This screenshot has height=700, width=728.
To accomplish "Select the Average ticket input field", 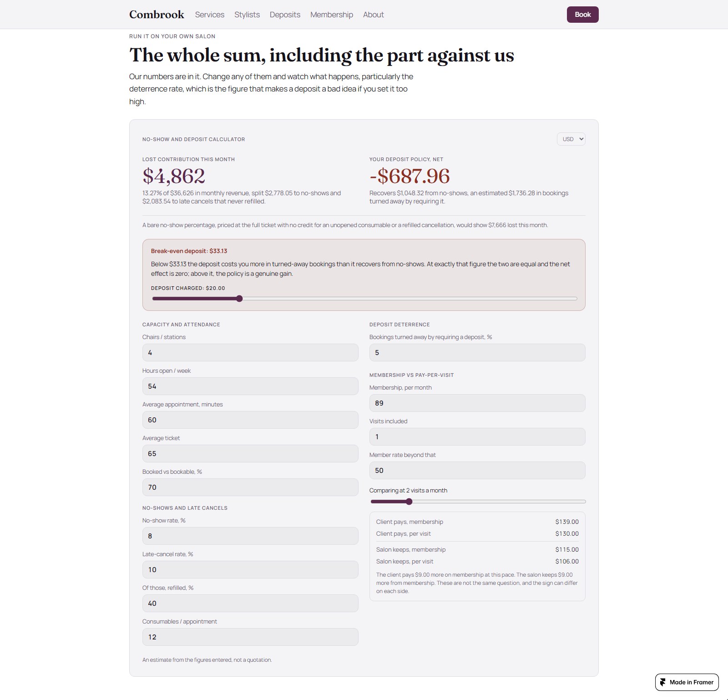I will (x=250, y=454).
